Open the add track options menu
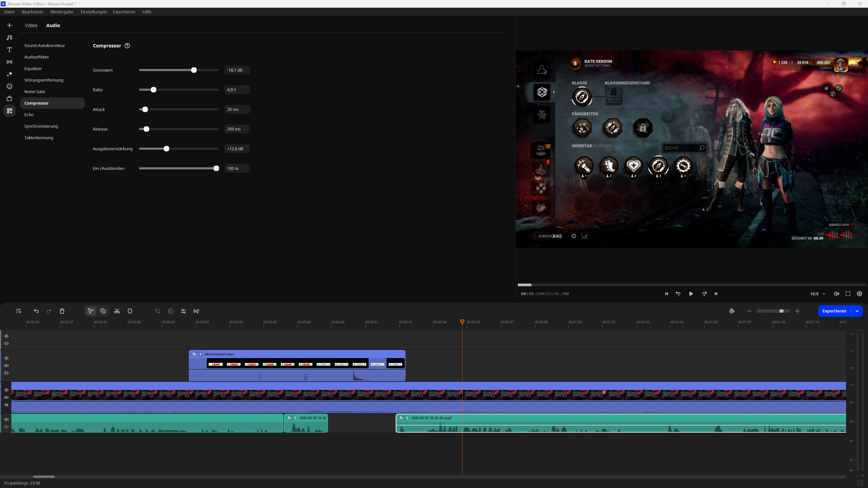This screenshot has width=868, height=488. 19,311
